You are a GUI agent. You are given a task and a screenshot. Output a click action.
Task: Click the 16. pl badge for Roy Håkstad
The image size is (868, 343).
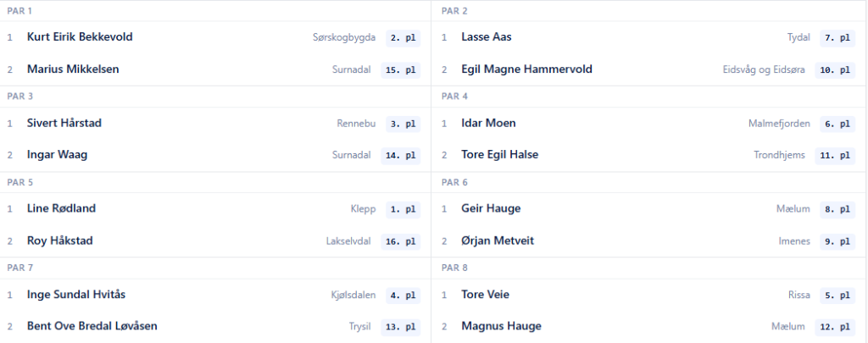[x=400, y=241]
